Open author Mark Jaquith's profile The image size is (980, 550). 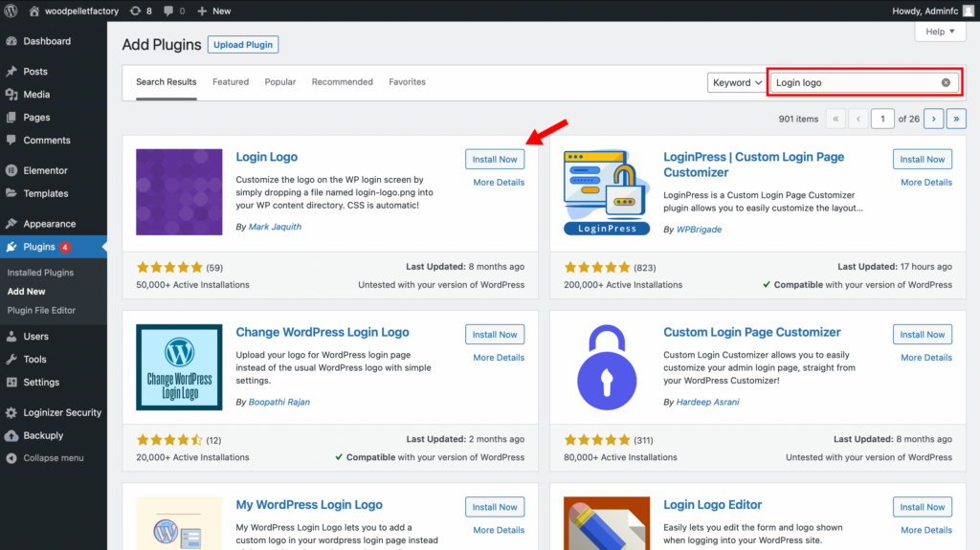pyautogui.click(x=275, y=227)
